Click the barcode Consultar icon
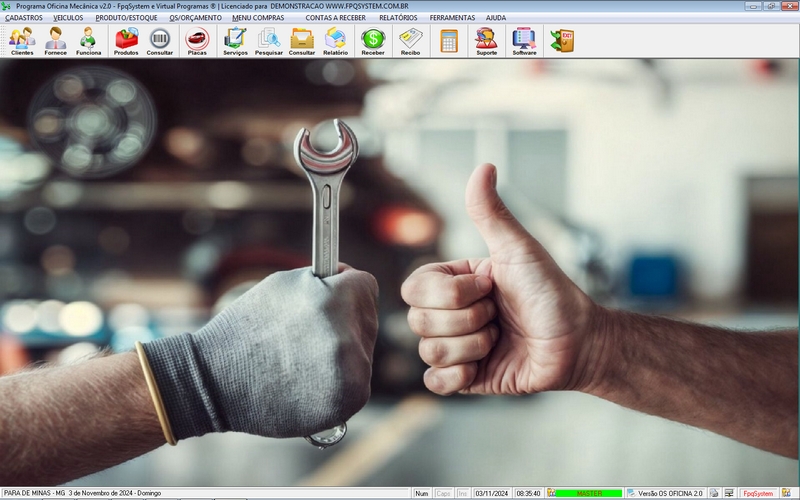Image resolution: width=800 pixels, height=500 pixels. (160, 41)
